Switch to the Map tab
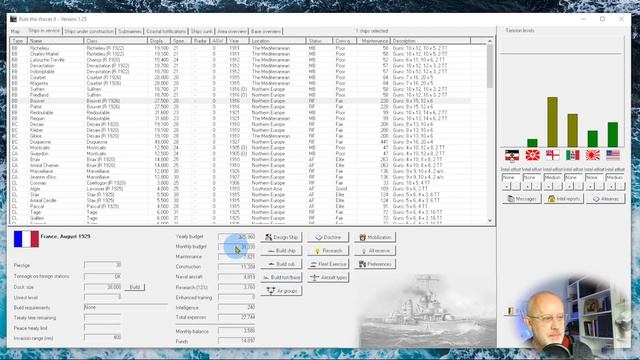 (x=16, y=31)
